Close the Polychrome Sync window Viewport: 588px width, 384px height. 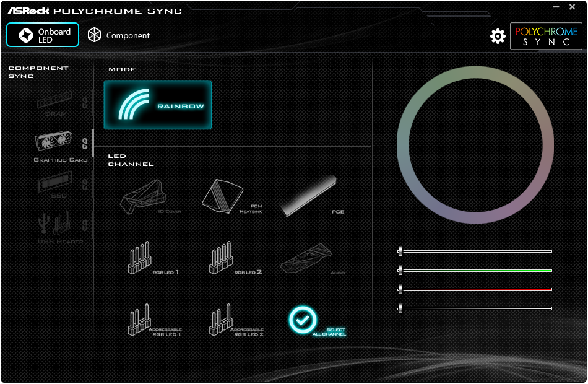pyautogui.click(x=573, y=7)
